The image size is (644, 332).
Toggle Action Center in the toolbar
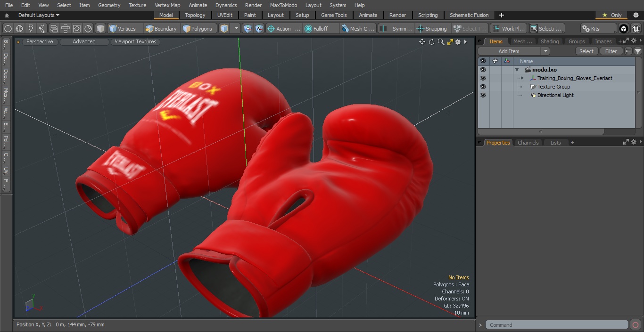tap(284, 29)
